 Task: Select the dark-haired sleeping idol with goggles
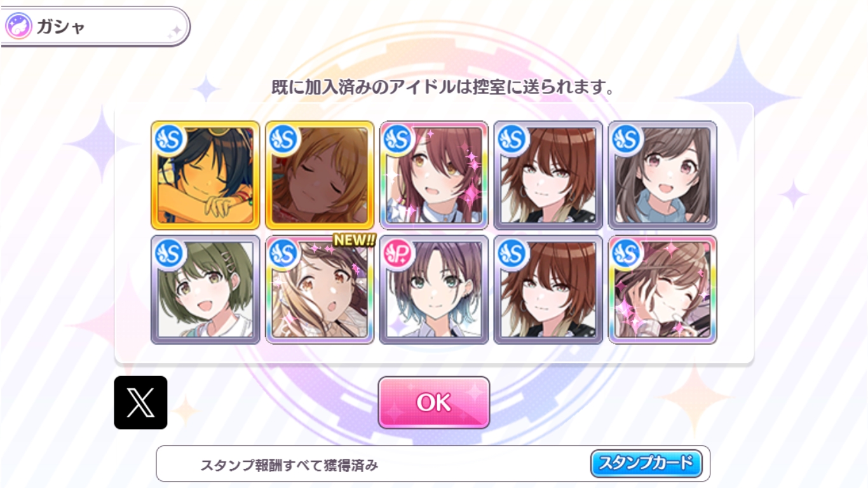point(205,175)
